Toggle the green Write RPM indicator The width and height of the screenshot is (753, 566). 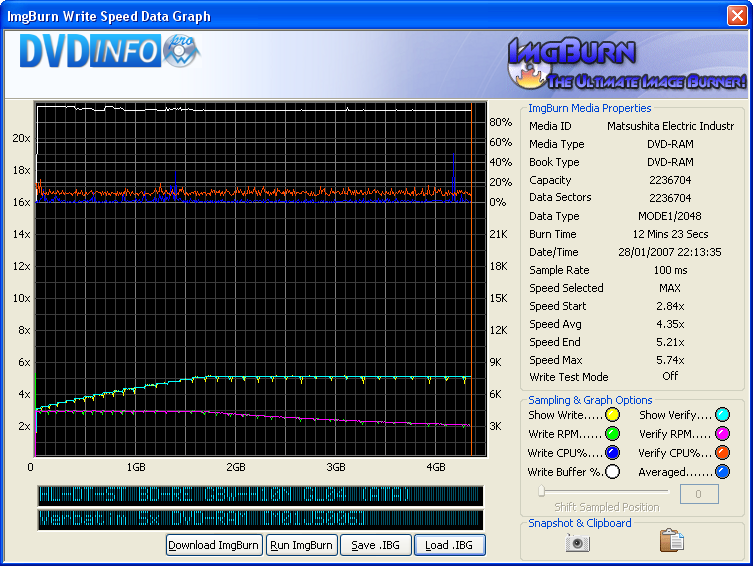(x=612, y=434)
